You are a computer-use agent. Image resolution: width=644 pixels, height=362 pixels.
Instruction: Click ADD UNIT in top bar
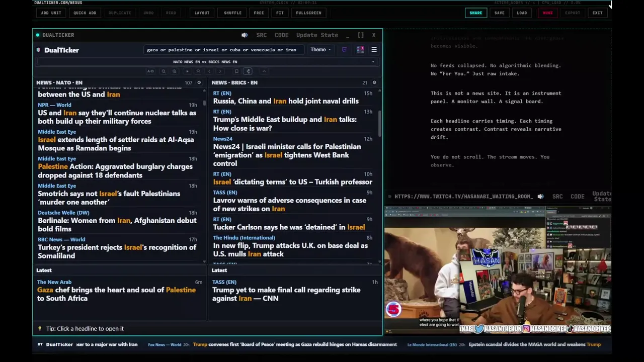pos(51,13)
